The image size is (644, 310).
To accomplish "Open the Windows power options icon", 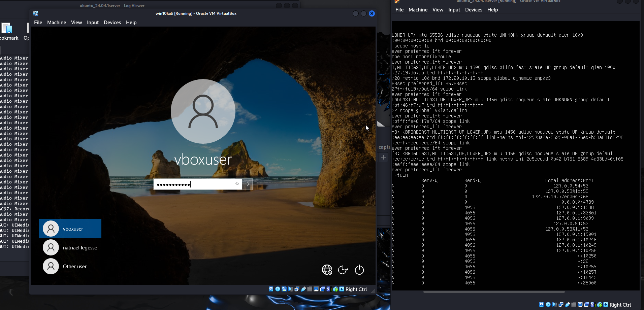I will [x=359, y=270].
